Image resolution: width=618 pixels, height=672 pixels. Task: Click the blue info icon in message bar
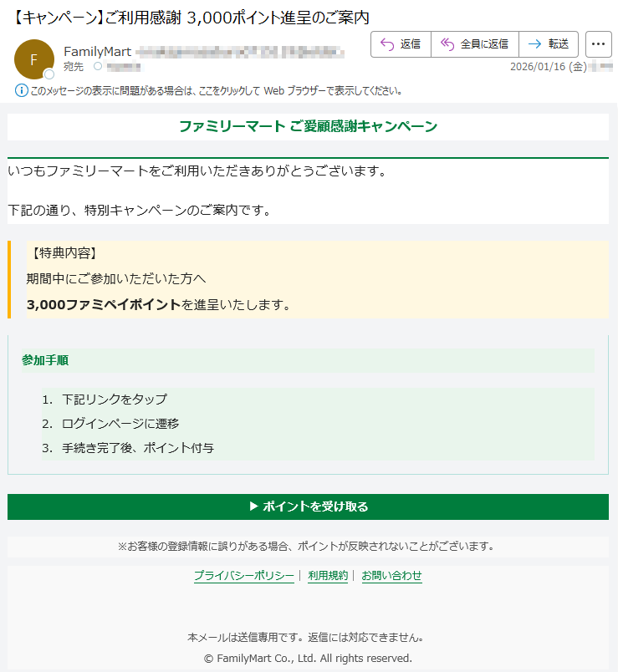click(22, 90)
